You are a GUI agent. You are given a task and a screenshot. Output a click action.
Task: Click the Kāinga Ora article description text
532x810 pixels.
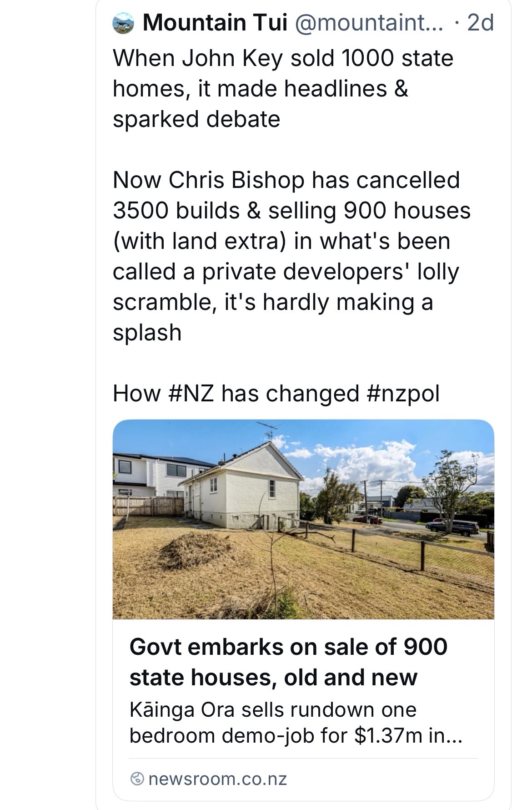click(296, 723)
